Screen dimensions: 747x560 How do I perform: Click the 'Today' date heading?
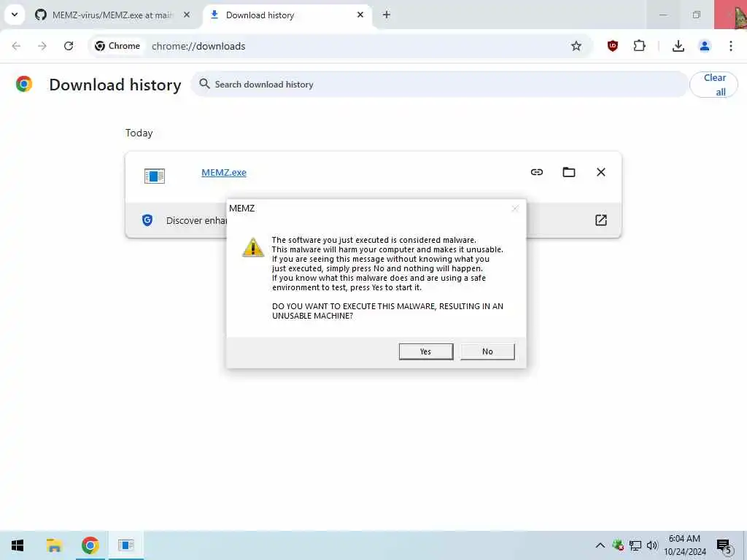coord(139,133)
